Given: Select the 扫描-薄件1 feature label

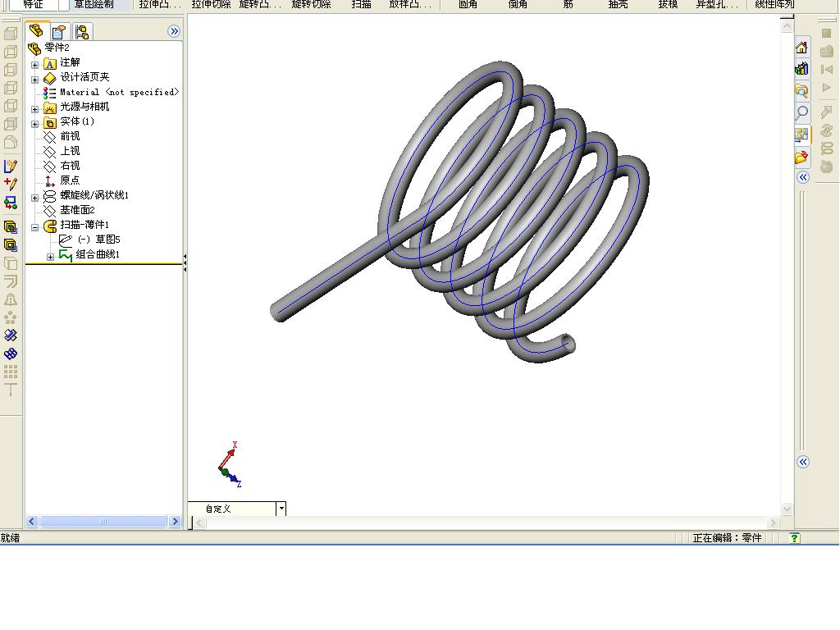Looking at the screenshot, I should pos(84,225).
